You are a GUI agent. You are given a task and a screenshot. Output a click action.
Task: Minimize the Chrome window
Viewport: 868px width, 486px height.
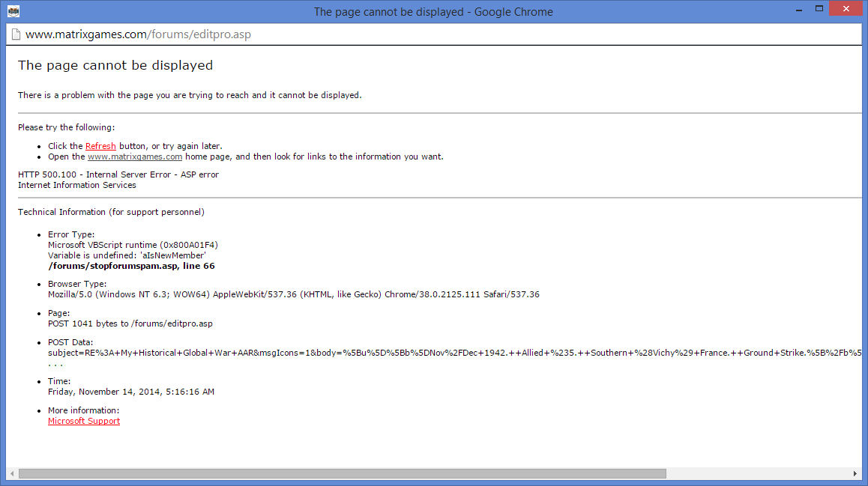799,10
